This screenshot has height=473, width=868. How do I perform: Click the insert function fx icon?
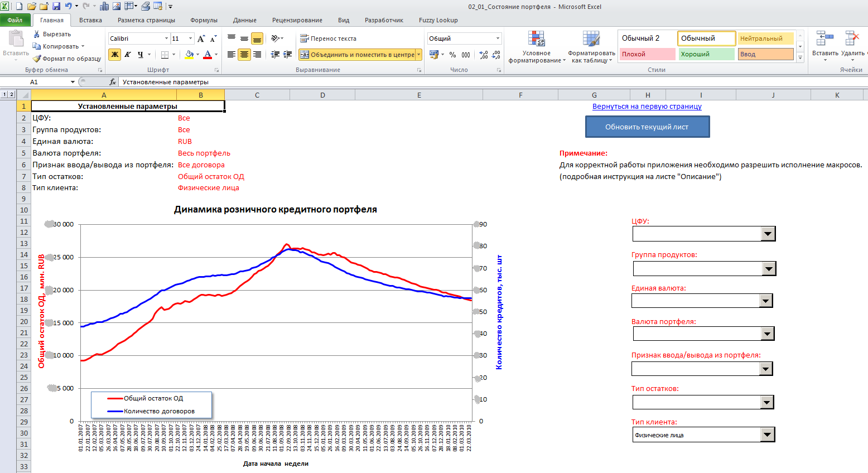[x=113, y=82]
